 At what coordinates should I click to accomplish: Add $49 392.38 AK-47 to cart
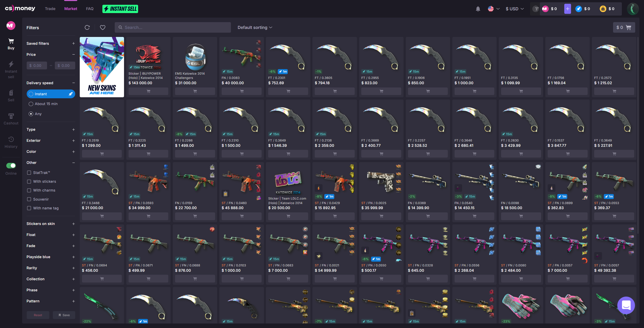[x=614, y=279]
